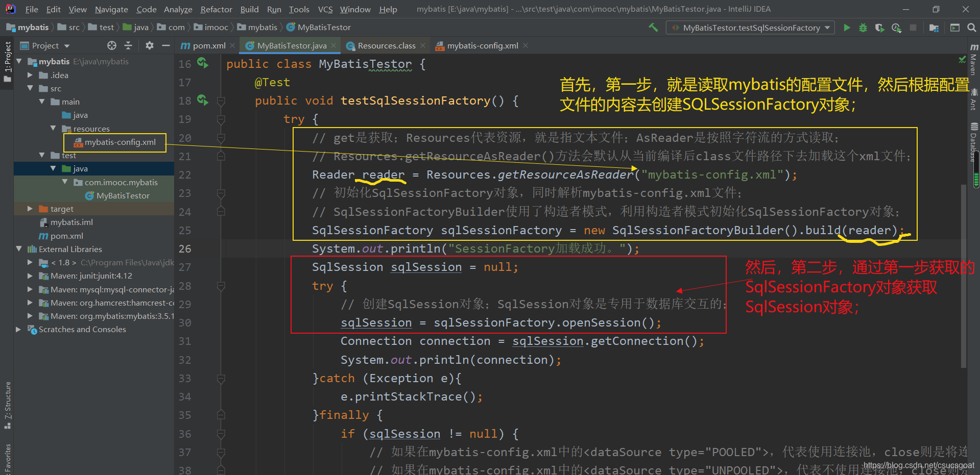
Task: Click the MyBatisTestor breadcrumb in the navigation bar
Action: (319, 27)
